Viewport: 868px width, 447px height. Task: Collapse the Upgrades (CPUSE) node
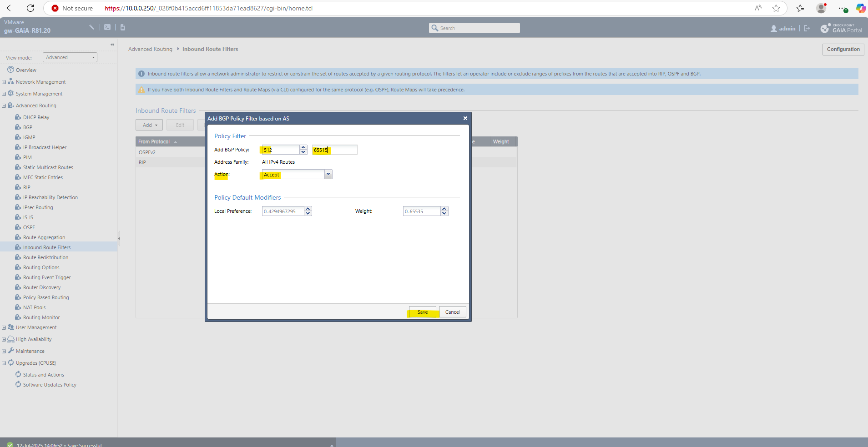[4, 363]
